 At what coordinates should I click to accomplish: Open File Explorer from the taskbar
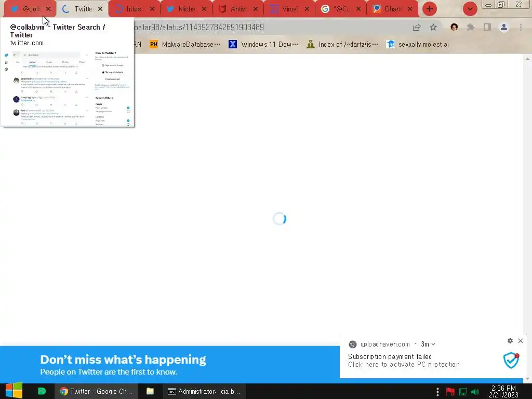tap(150, 391)
